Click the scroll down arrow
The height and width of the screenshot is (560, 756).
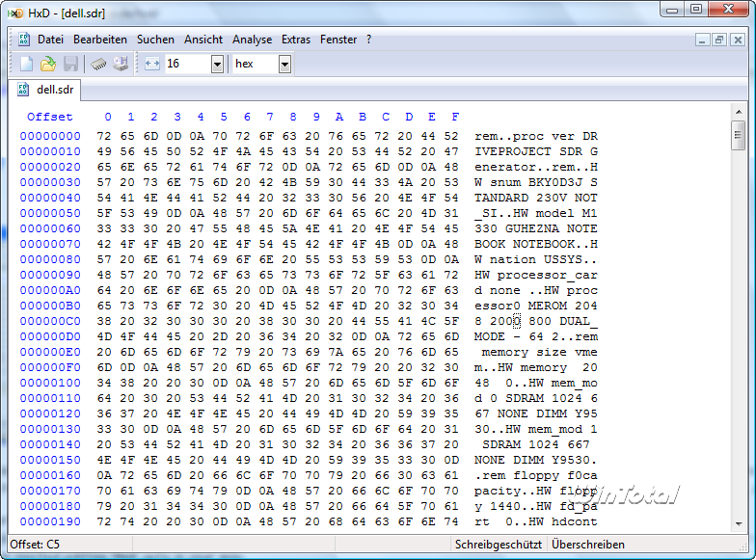click(x=739, y=523)
